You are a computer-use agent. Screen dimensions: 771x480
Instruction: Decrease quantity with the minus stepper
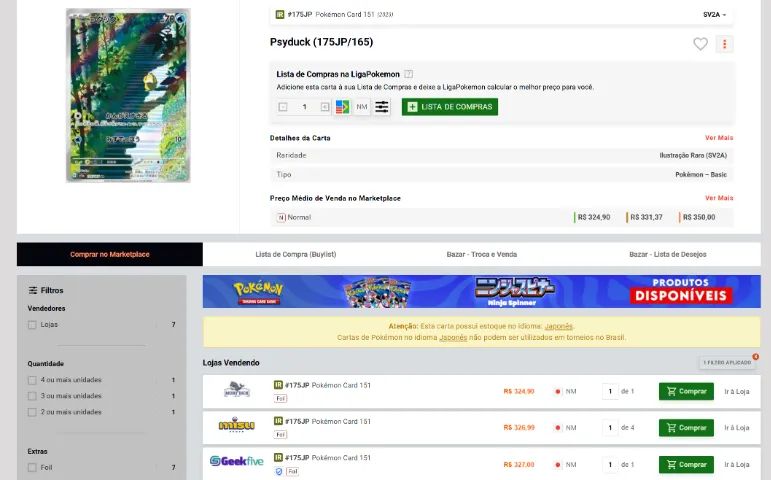click(x=283, y=107)
